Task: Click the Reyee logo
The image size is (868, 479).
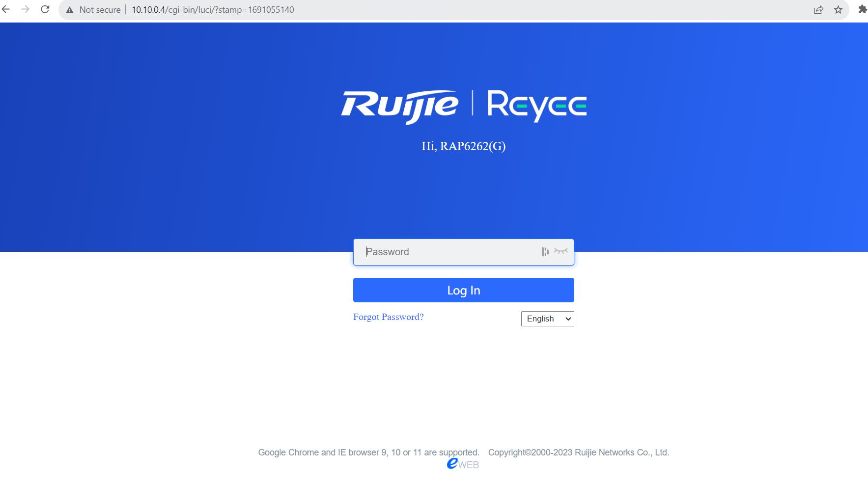Action: (537, 106)
